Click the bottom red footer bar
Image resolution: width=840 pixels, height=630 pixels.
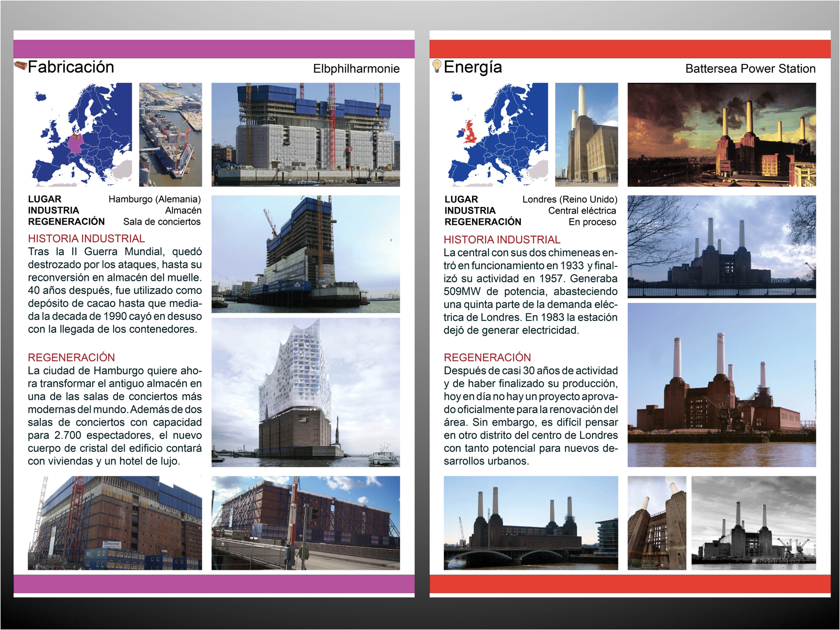tap(630, 584)
